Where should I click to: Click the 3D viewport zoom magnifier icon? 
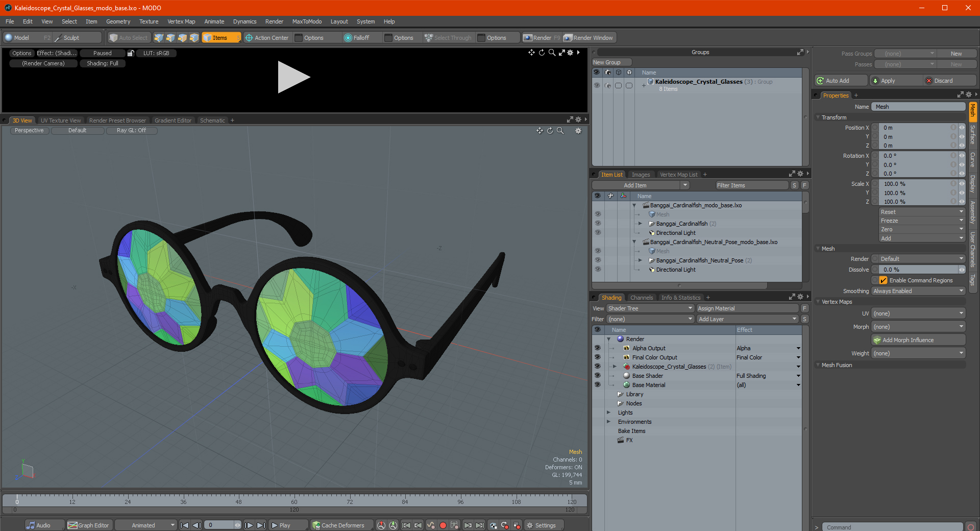560,131
